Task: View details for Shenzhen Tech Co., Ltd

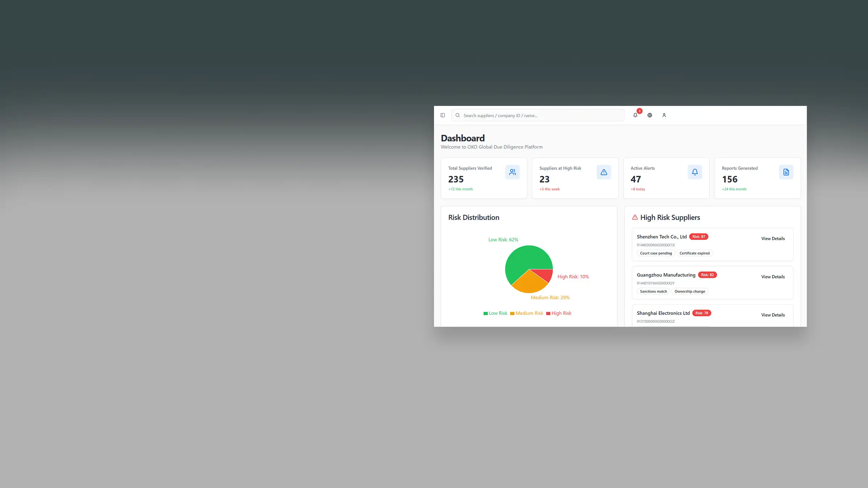Action: click(x=773, y=239)
